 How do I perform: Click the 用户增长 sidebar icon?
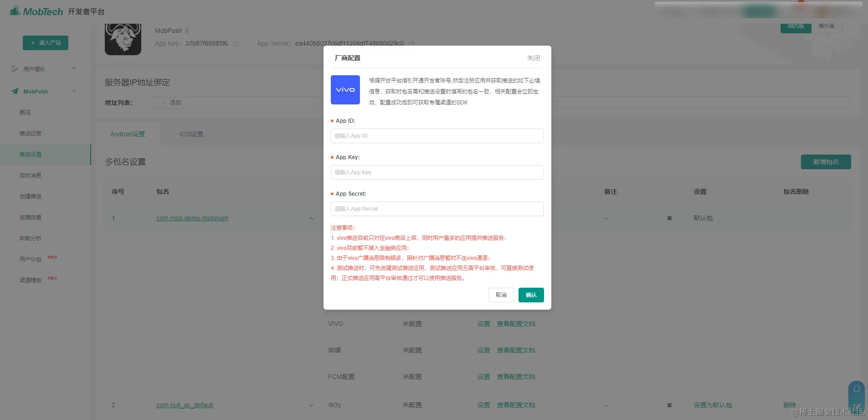coord(15,69)
